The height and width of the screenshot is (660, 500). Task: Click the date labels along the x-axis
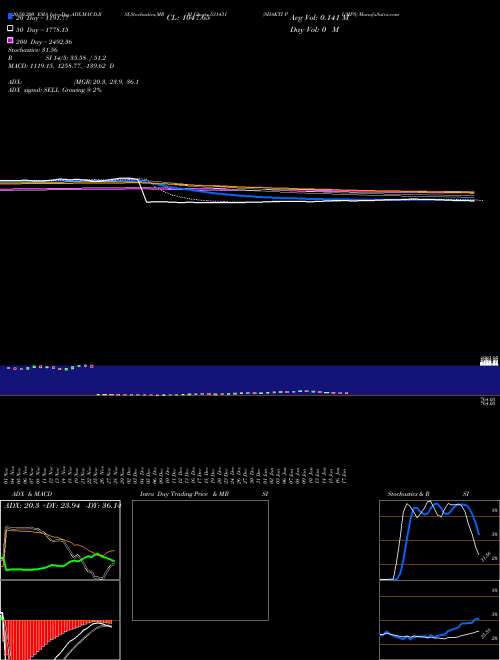coord(176,476)
